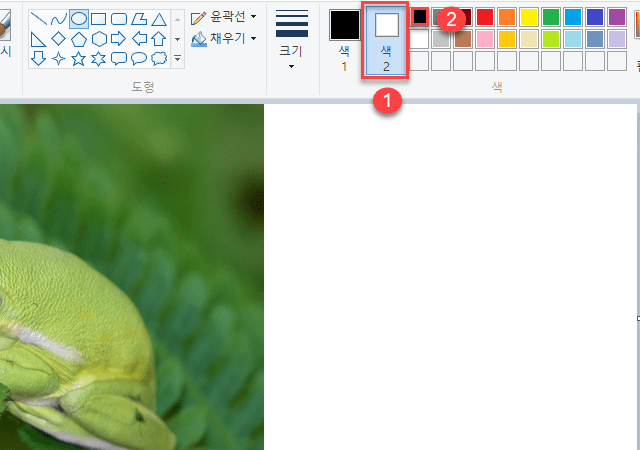Pick the orange color swatch

507,17
